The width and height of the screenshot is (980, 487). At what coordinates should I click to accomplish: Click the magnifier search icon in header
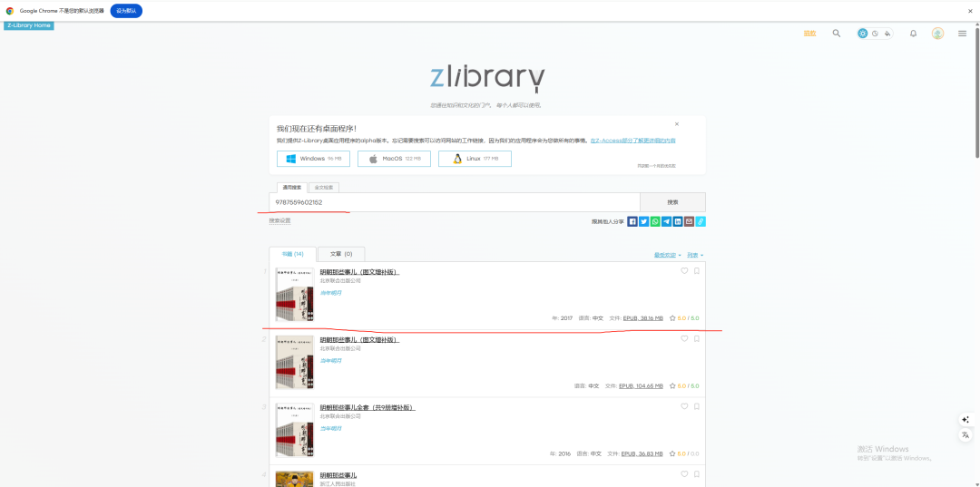pos(837,34)
